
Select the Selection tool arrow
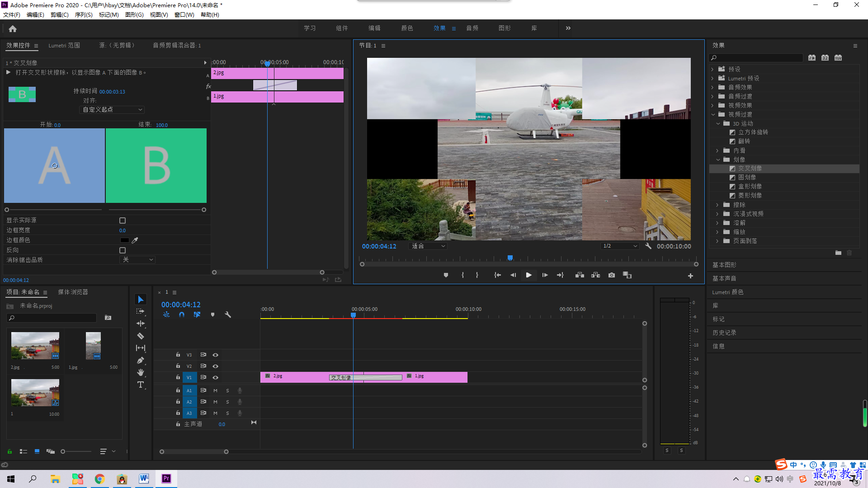pyautogui.click(x=141, y=300)
